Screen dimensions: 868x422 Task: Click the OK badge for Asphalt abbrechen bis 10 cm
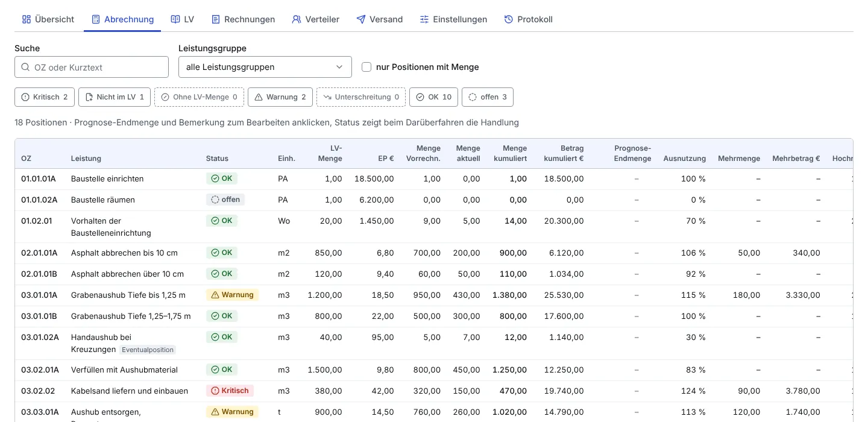pyautogui.click(x=221, y=253)
